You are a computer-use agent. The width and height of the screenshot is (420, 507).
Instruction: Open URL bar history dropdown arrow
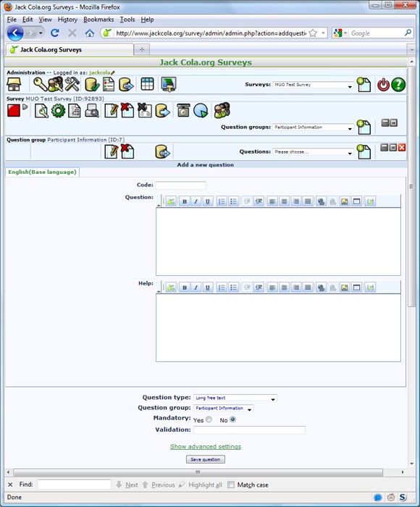click(x=323, y=33)
